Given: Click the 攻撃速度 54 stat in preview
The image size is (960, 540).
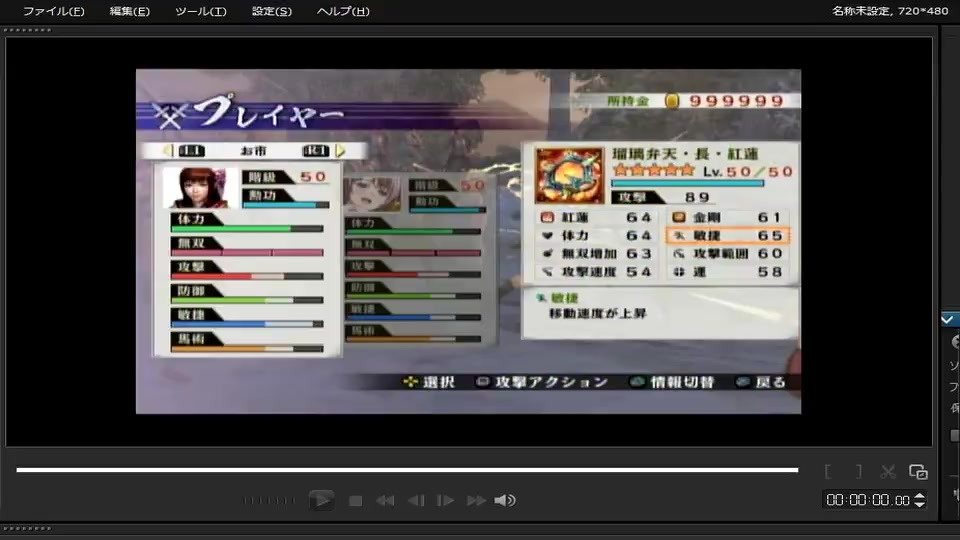Looking at the screenshot, I should point(596,272).
